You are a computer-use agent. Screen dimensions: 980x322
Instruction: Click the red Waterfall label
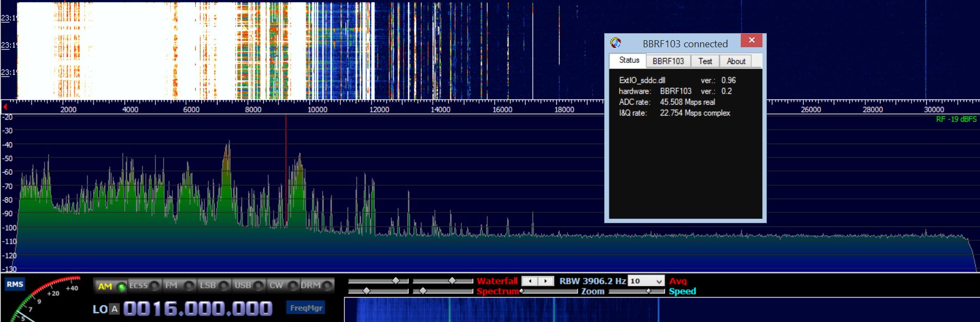pyautogui.click(x=497, y=281)
